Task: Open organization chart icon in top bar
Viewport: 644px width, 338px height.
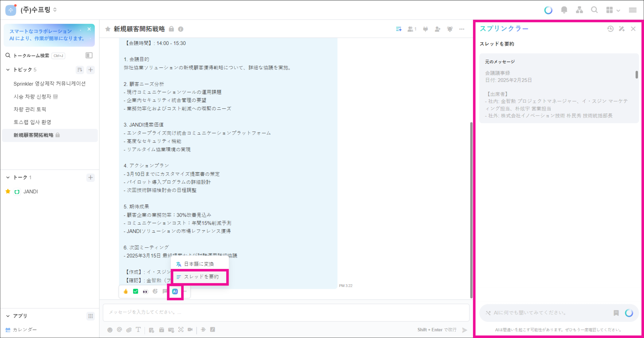Action: (x=579, y=10)
